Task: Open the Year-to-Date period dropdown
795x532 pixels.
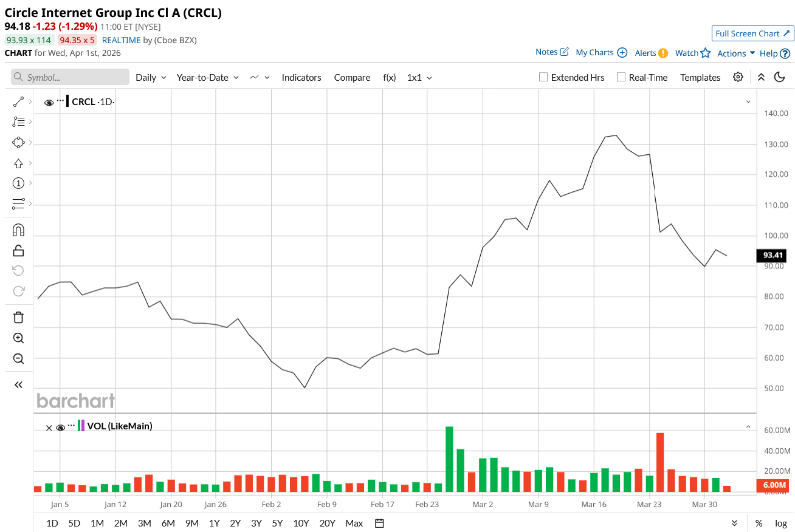Action: [208, 77]
